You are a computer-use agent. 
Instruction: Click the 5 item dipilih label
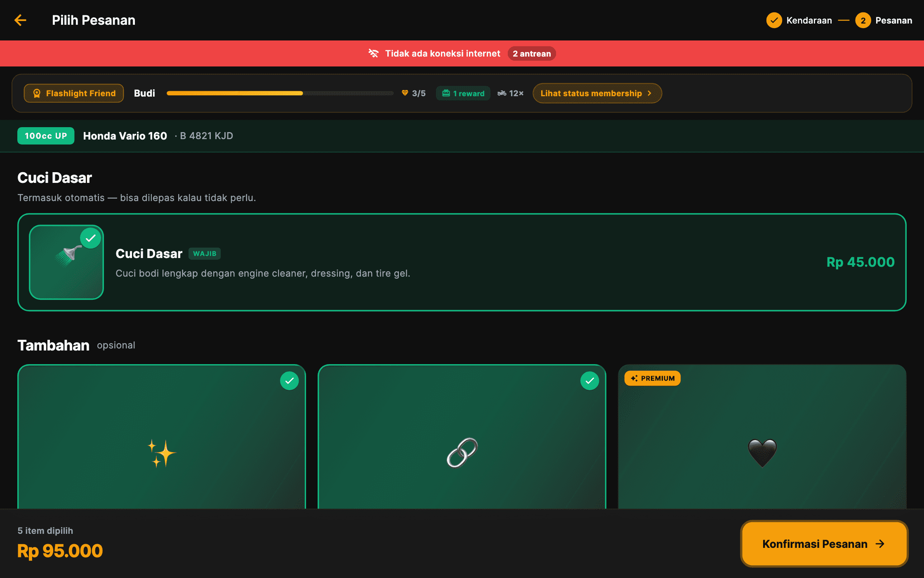(45, 531)
